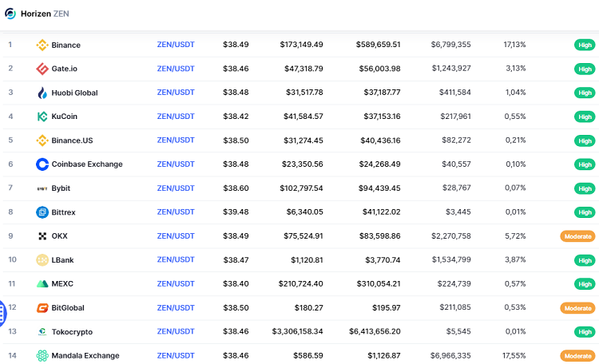Click the Gate.io logo icon
599x364 pixels.
click(42, 69)
